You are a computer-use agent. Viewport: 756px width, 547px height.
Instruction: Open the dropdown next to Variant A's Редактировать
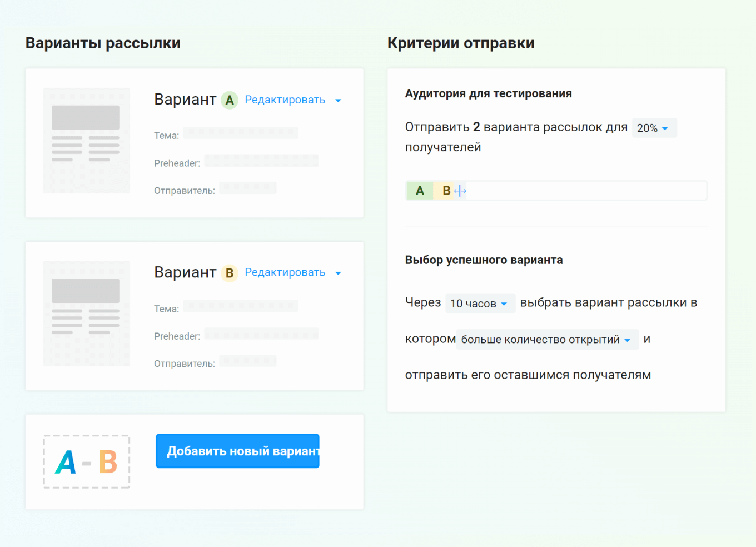click(x=339, y=101)
